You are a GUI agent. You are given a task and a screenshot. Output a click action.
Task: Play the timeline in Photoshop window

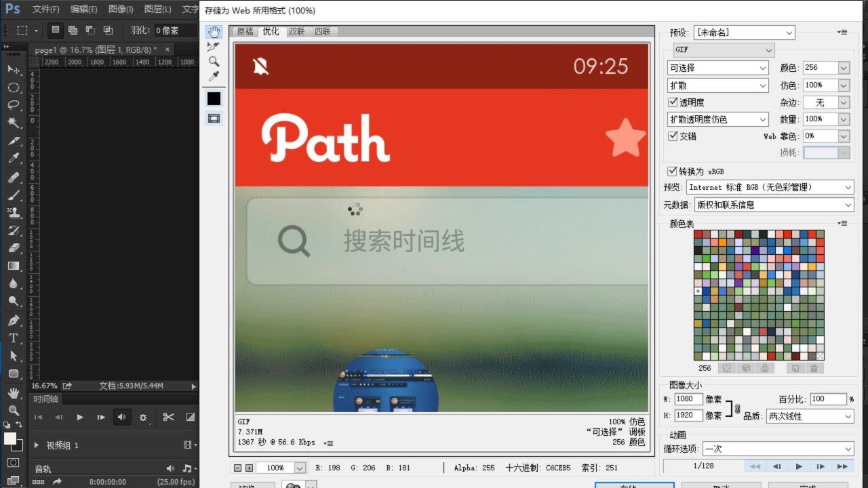coord(80,417)
